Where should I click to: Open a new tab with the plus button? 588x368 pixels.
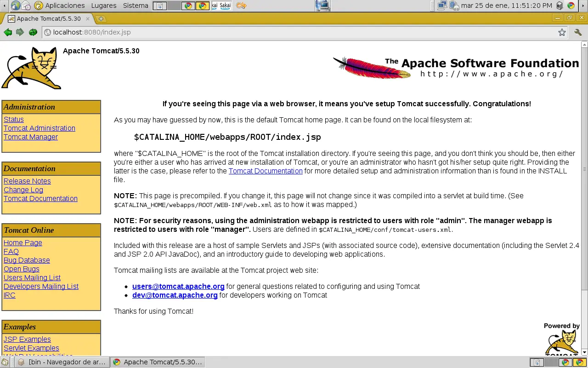[101, 19]
